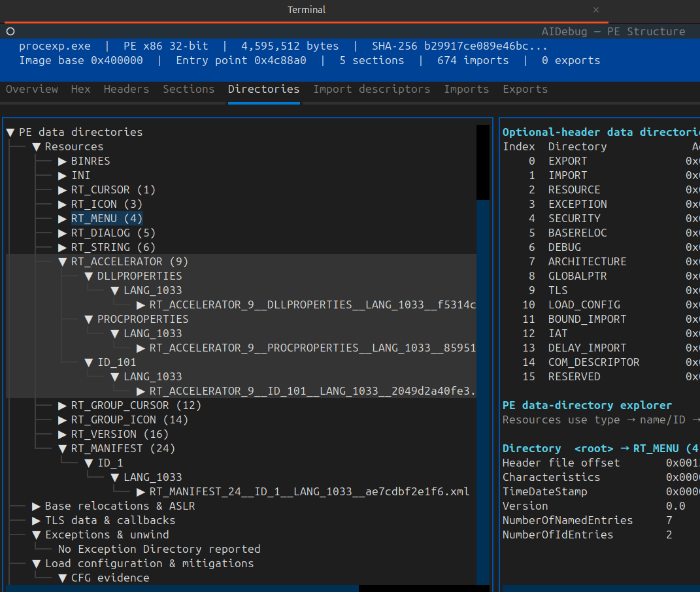Select the GLOBALPTR directory row
This screenshot has height=592, width=700.
(601, 276)
